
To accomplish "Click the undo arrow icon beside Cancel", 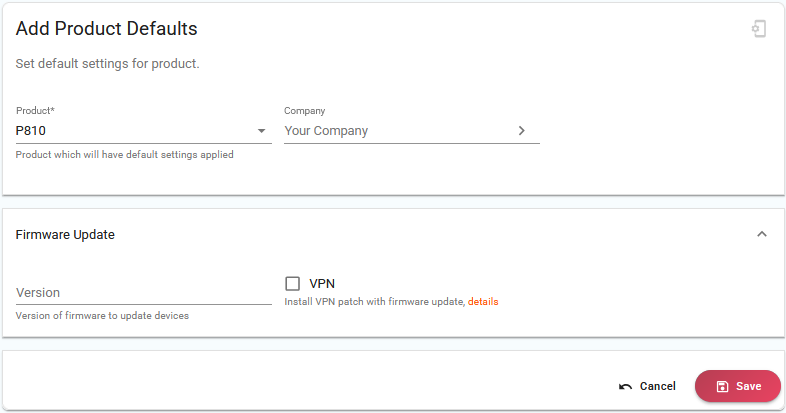I will tap(625, 386).
